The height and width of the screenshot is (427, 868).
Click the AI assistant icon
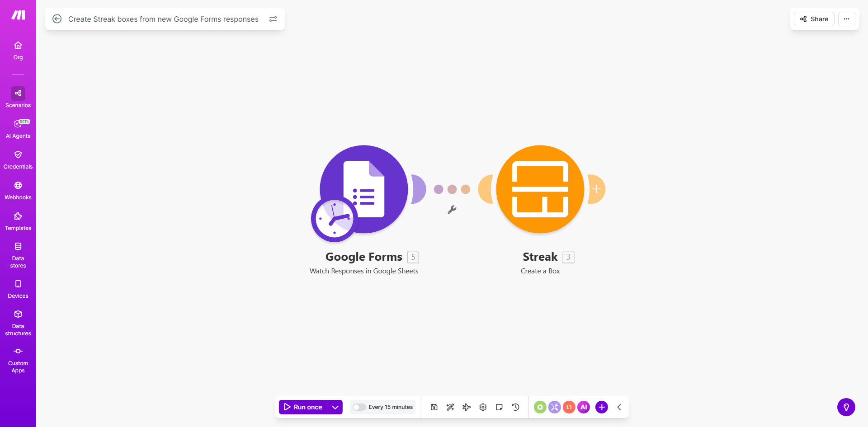[x=584, y=407]
